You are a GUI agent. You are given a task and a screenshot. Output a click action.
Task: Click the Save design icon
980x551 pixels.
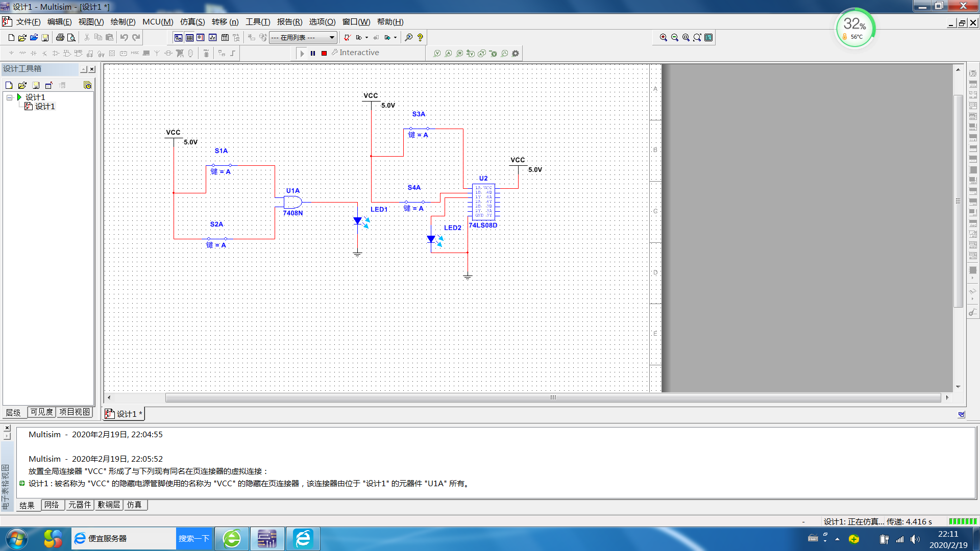(x=45, y=37)
